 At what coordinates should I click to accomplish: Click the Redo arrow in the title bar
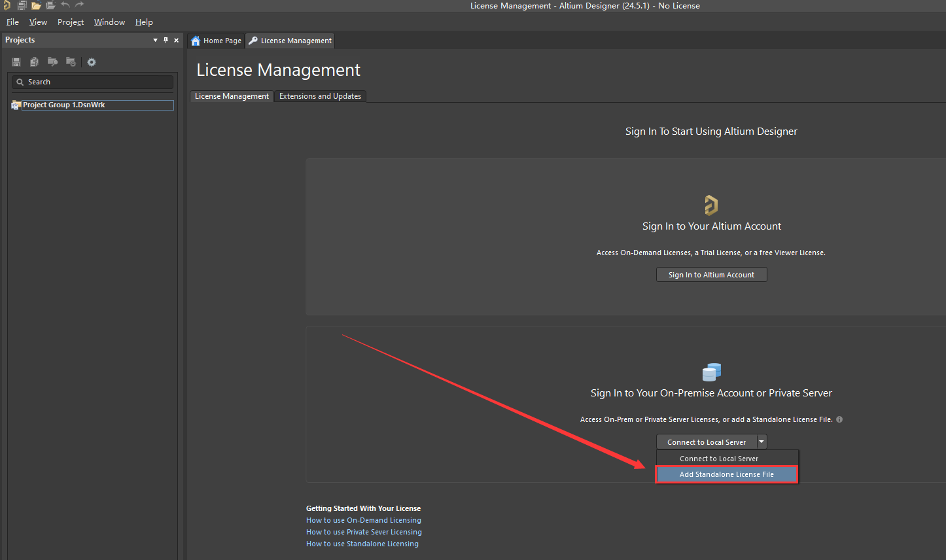79,5
